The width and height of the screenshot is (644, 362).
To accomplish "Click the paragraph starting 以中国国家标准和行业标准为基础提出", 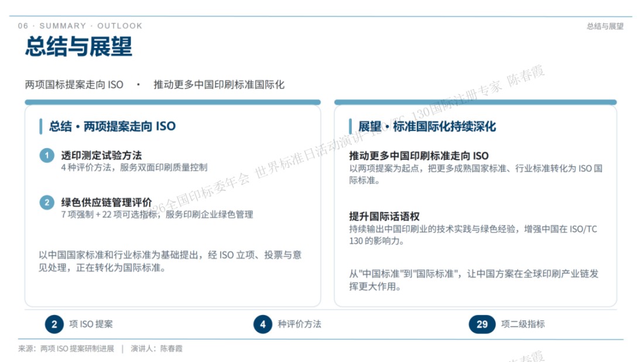I will [x=170, y=261].
